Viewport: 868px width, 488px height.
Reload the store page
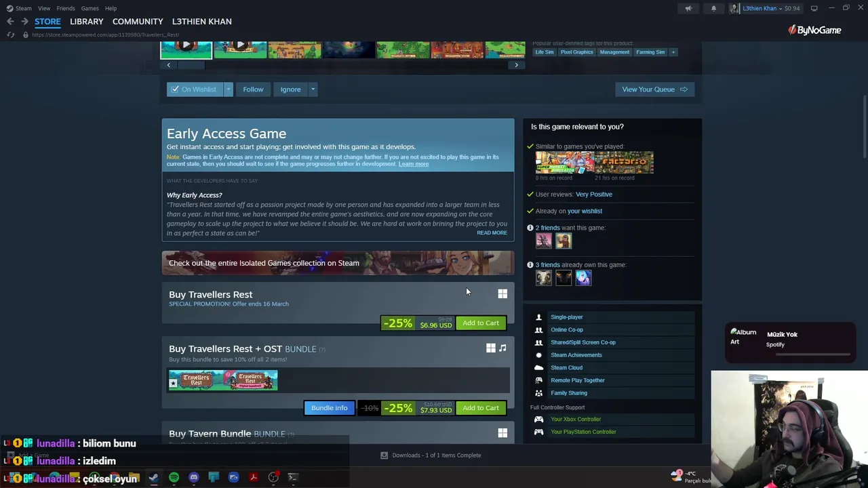point(10,35)
